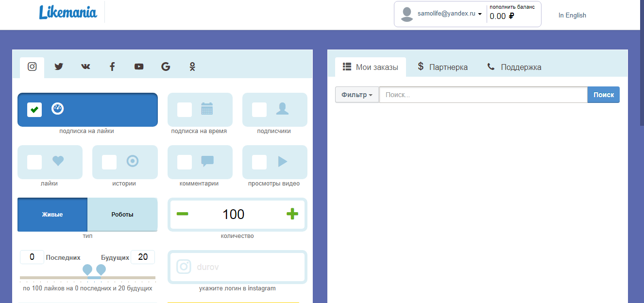This screenshot has width=644, height=303.
Task: Enable the 'подписчики' checkbox
Action: (x=259, y=110)
